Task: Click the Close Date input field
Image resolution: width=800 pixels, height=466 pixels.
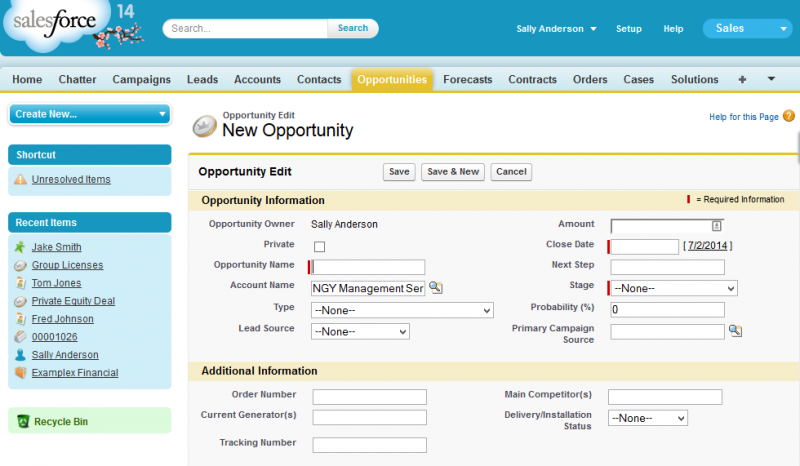Action: pyautogui.click(x=644, y=247)
